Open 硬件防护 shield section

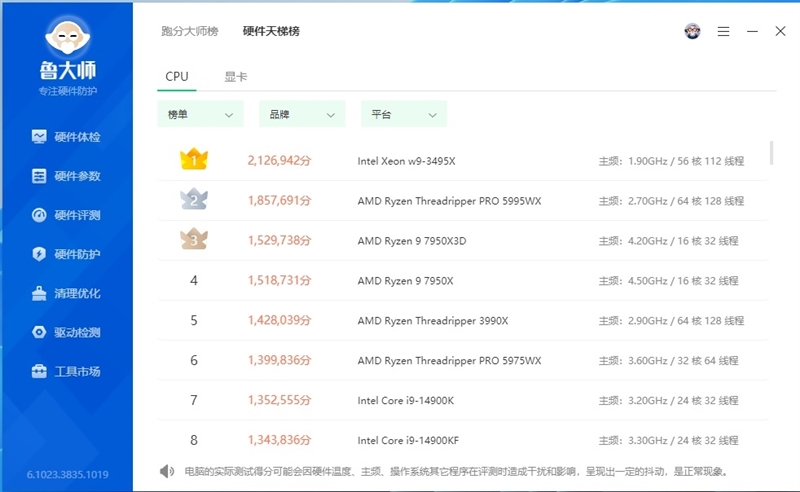coord(66,254)
